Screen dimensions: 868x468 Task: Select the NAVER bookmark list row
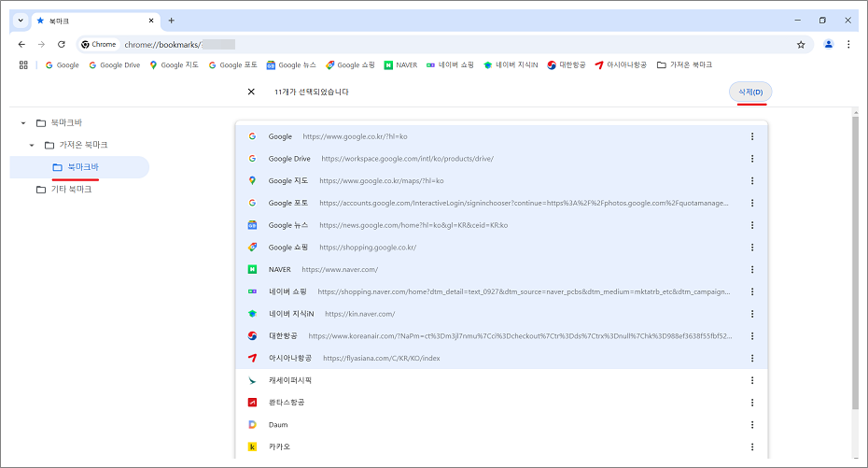pos(501,269)
